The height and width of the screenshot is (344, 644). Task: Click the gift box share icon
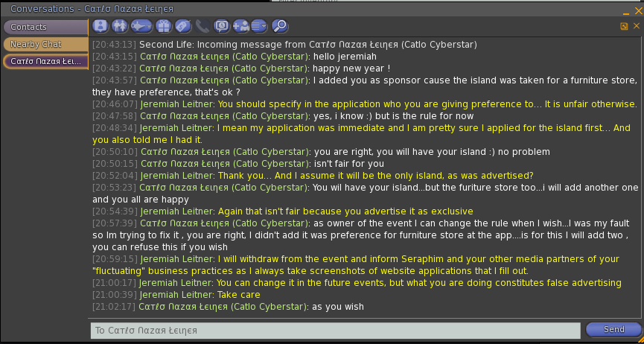coord(164,26)
